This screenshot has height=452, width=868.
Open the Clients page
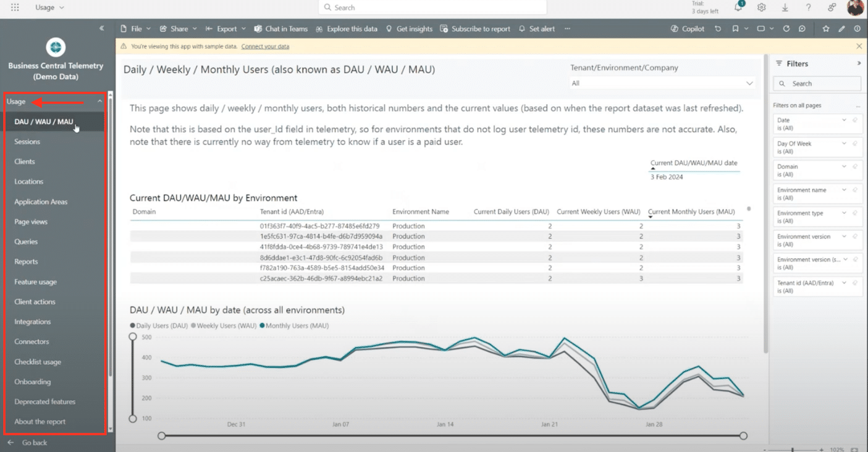(25, 162)
